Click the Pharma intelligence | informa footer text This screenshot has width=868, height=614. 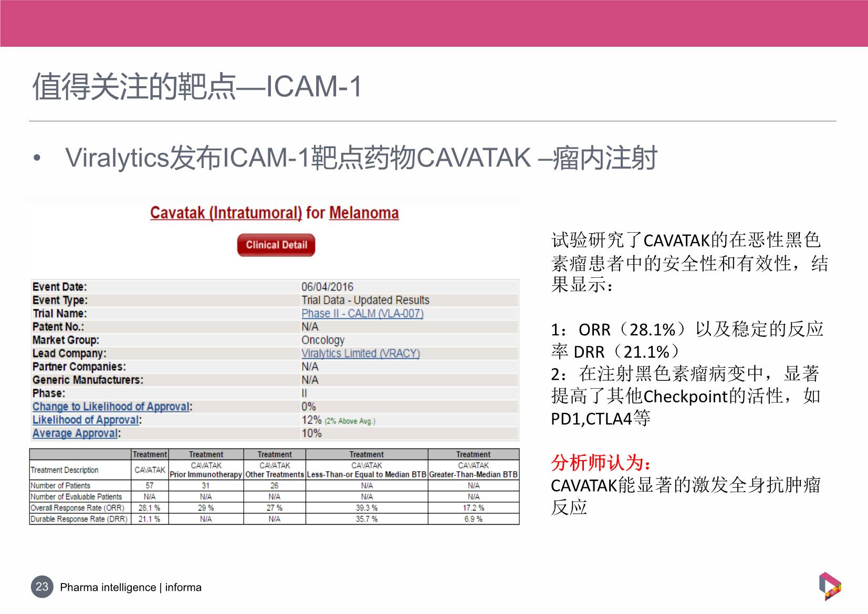point(131,587)
